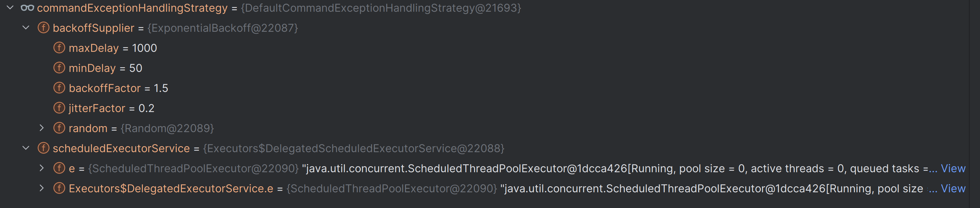The image size is (980, 208).
Task: Click the backoffSupplier field icon
Action: pos(43,28)
